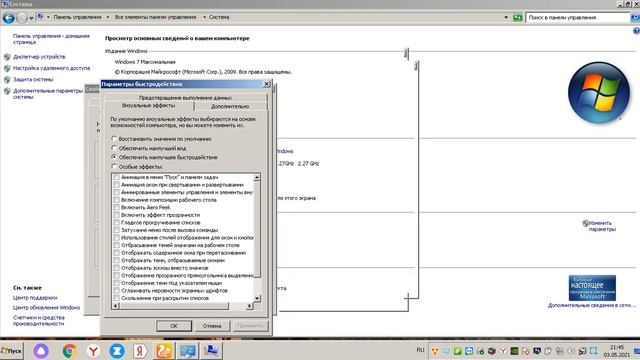Screen dimensions: 640x360
Task: Click effects list scroll up arrow
Action: click(257, 177)
